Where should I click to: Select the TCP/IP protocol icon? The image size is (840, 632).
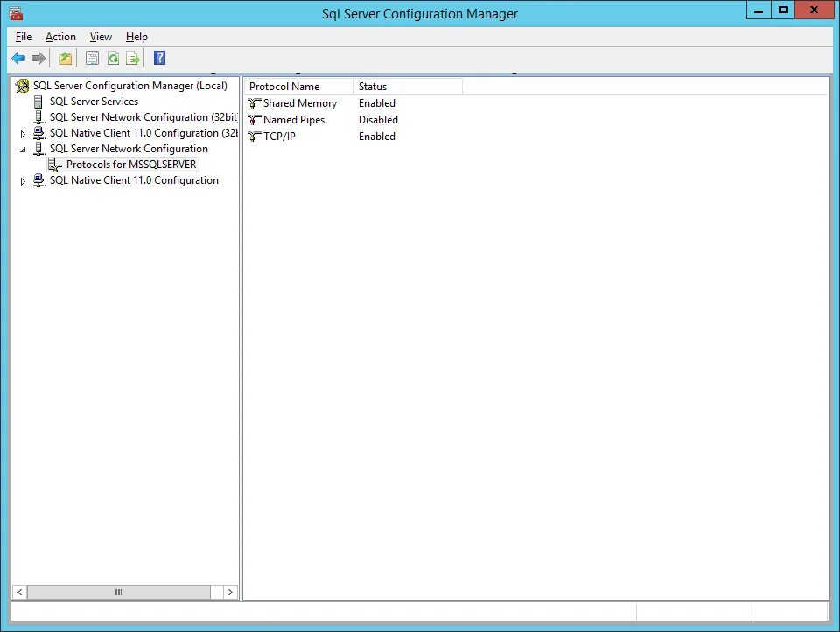pos(254,137)
